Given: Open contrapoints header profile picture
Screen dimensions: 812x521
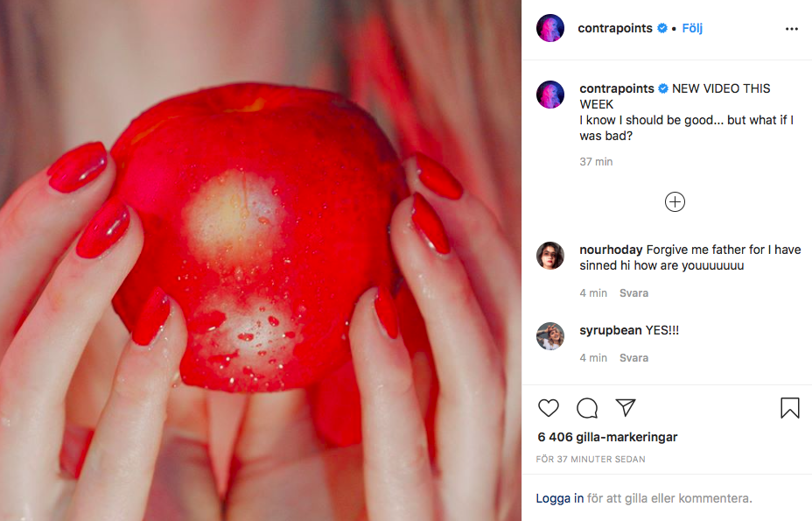Looking at the screenshot, I should 550,28.
